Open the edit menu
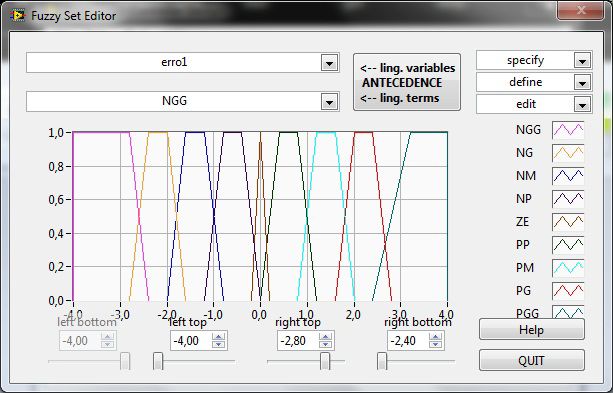The image size is (613, 393). click(x=583, y=104)
